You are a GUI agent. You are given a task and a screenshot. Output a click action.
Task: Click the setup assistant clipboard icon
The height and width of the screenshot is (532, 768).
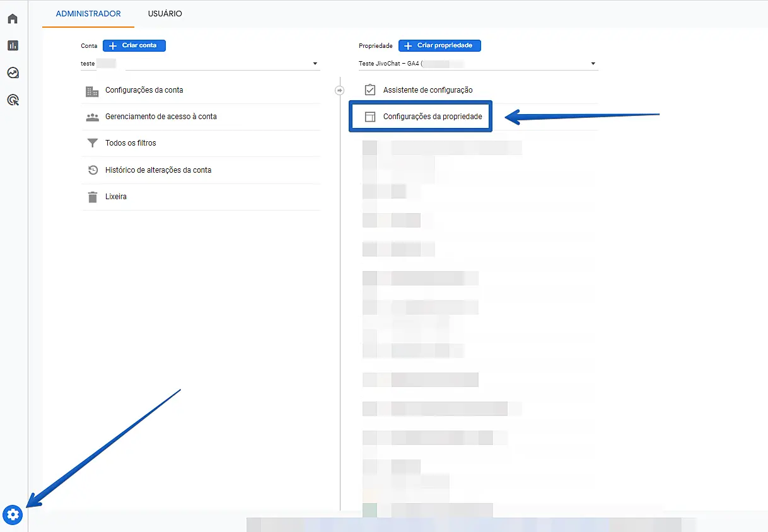click(370, 90)
